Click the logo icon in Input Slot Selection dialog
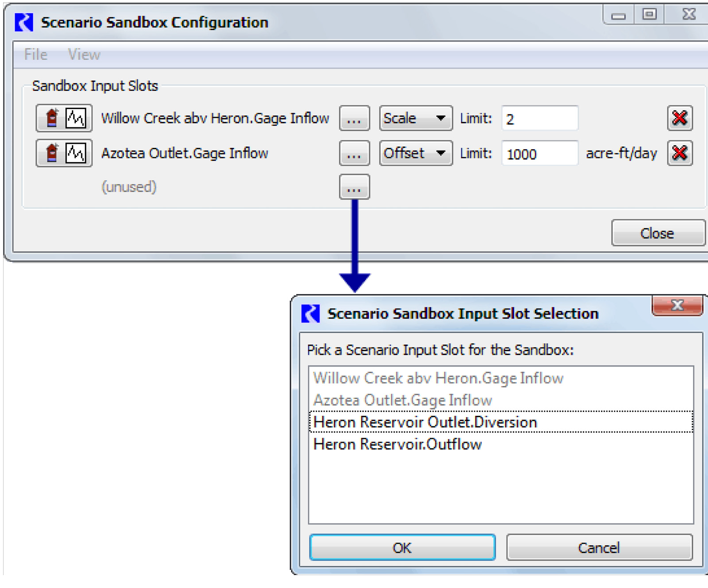Screen dimensions: 708x588 tap(310, 314)
